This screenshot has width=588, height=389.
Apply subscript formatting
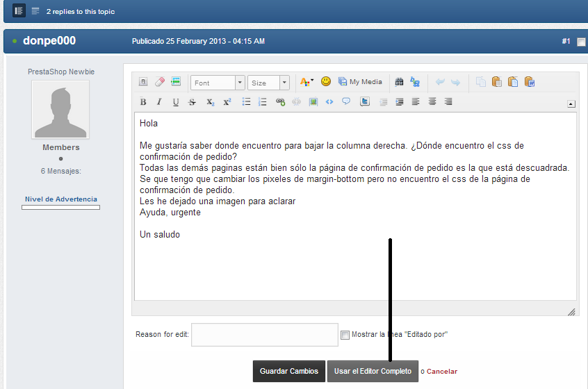click(x=211, y=102)
